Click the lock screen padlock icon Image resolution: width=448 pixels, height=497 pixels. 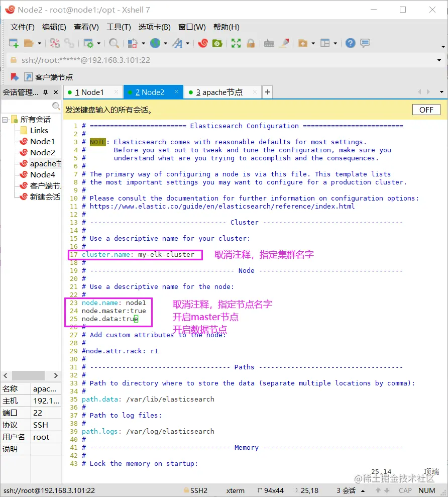pyautogui.click(x=251, y=43)
